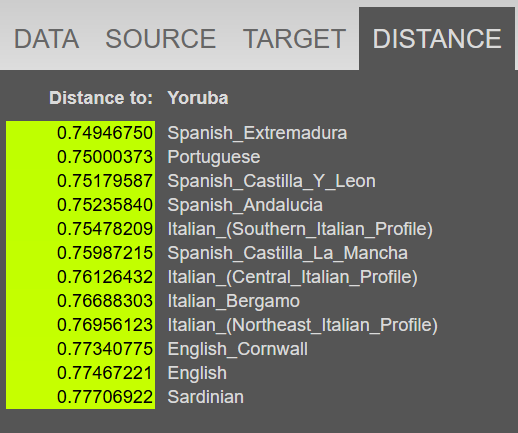Select the distance value 0.75000373
The image size is (518, 433).
pos(105,157)
